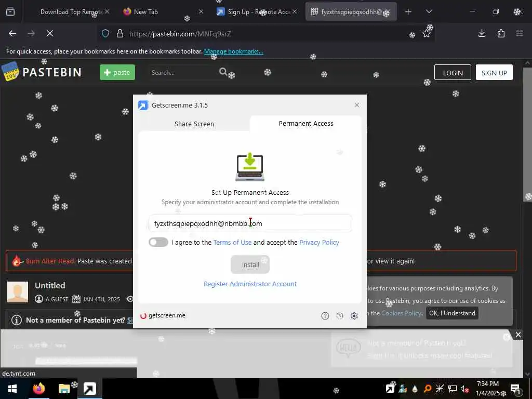Click Getscreen.me taskbar app button
The image size is (532, 399).
pos(90,389)
